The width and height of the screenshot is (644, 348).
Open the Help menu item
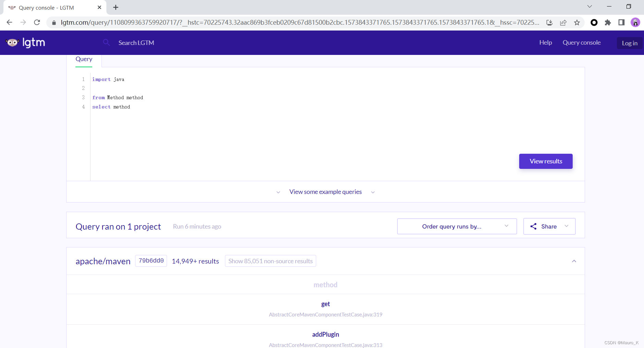(545, 43)
